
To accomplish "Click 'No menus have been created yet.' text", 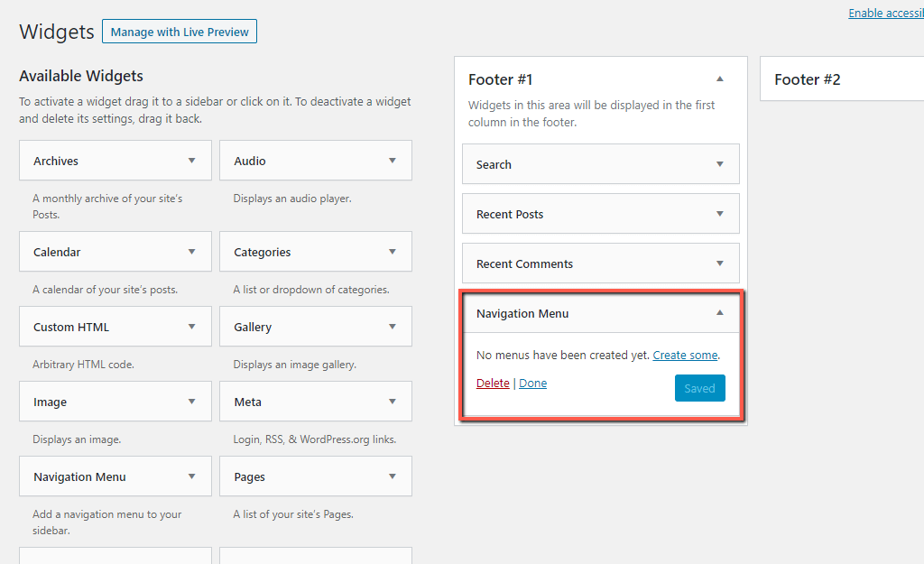I will (x=563, y=356).
